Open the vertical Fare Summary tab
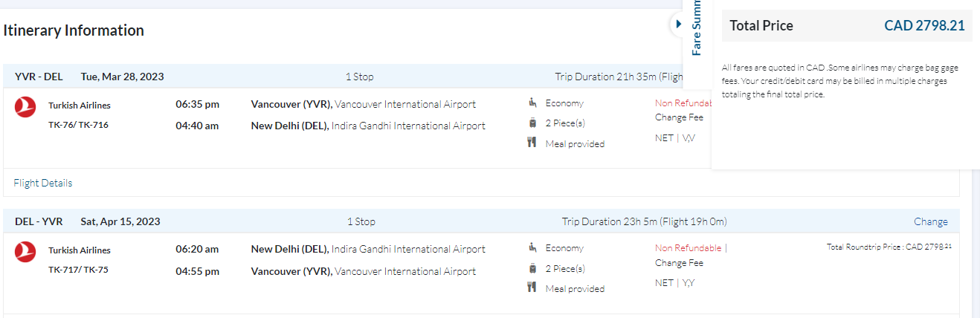This screenshot has height=318, width=980. click(x=697, y=30)
